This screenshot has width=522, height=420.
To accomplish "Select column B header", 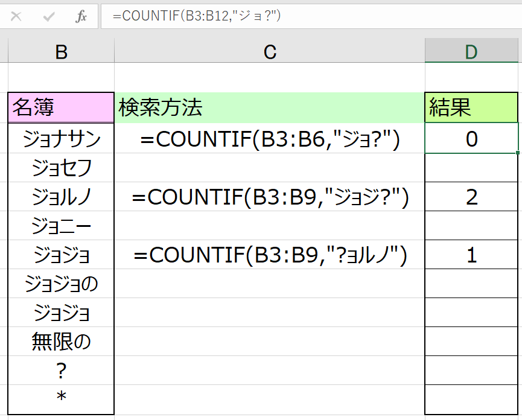I will tap(61, 51).
